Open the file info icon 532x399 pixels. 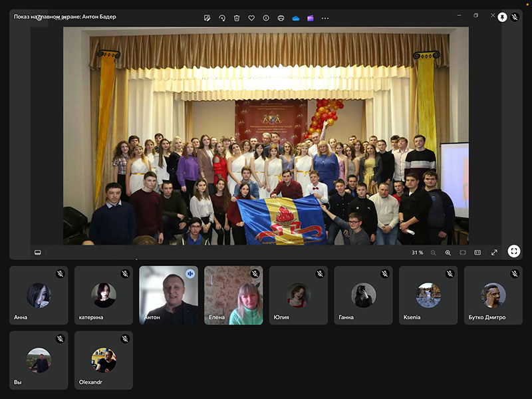266,18
